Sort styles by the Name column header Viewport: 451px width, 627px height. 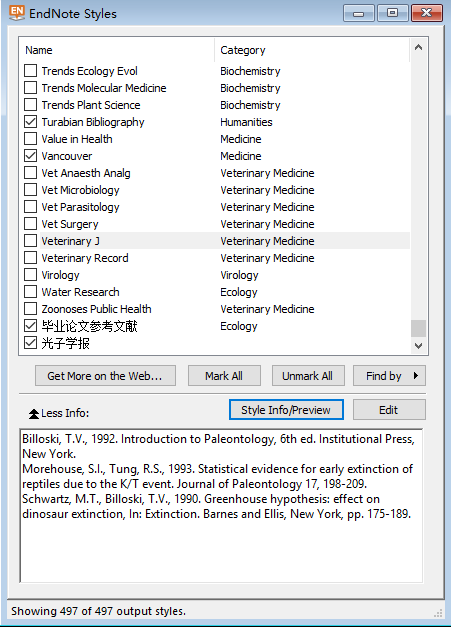tap(117, 50)
